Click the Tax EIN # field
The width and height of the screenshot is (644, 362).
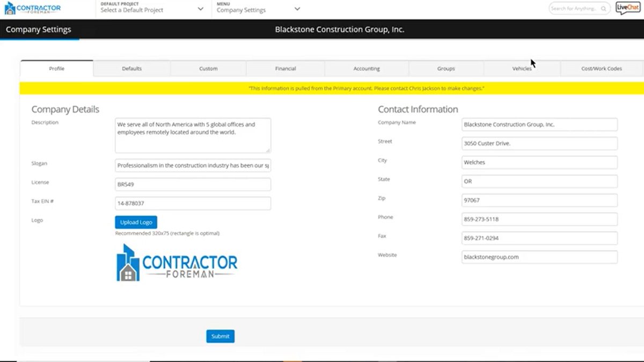pos(193,203)
